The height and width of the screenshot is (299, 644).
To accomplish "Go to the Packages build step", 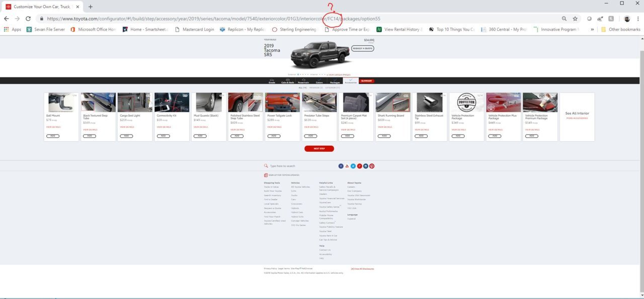I will pos(335,81).
